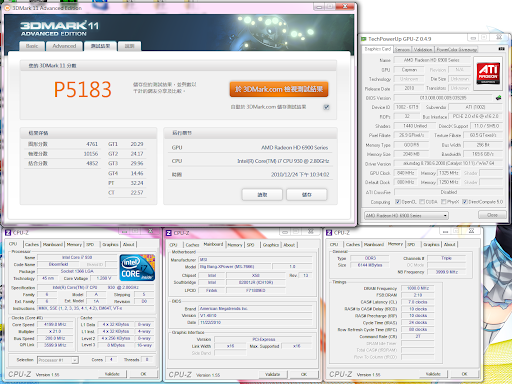Open the Processor #1 selection dropdown
The height and width of the screenshot is (384, 512).
[58, 360]
